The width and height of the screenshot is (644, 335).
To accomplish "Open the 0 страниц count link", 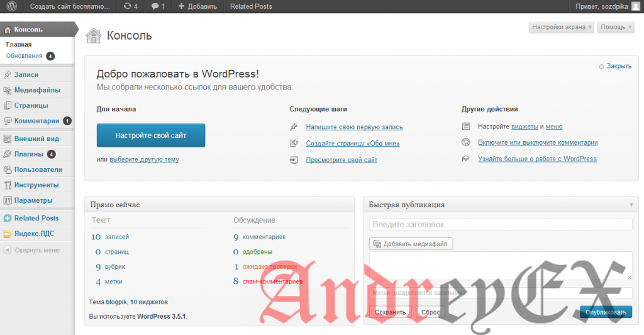I will [x=112, y=251].
